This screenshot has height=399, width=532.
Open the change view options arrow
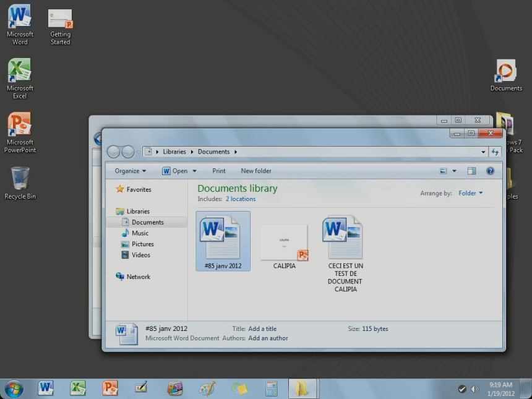coord(454,171)
